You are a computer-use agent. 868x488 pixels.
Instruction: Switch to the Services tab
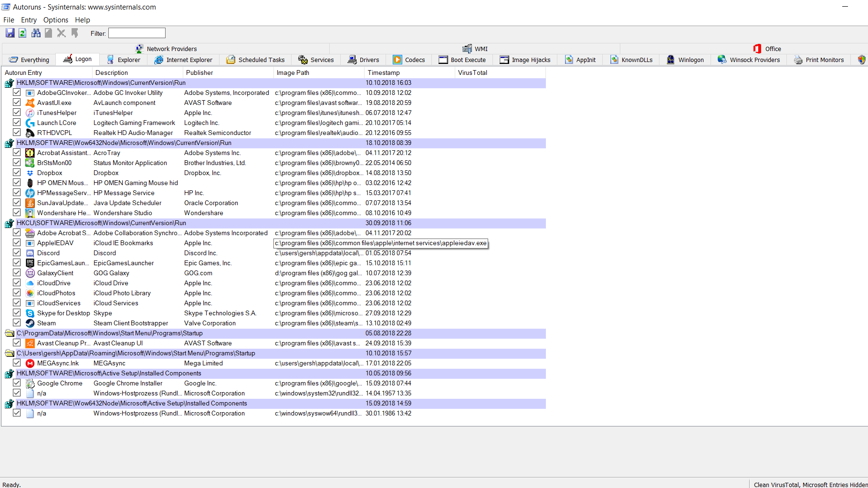(316, 60)
